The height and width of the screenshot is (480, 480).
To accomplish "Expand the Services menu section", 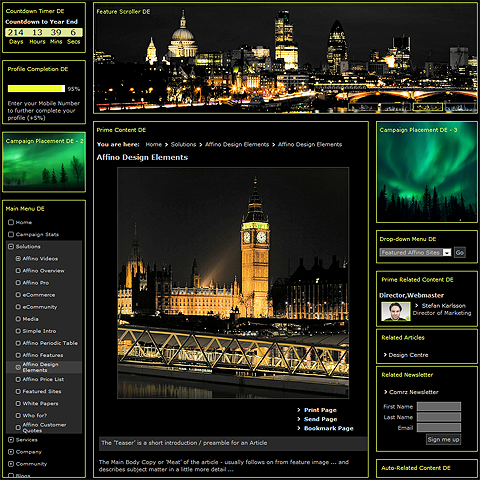I will click(x=11, y=440).
